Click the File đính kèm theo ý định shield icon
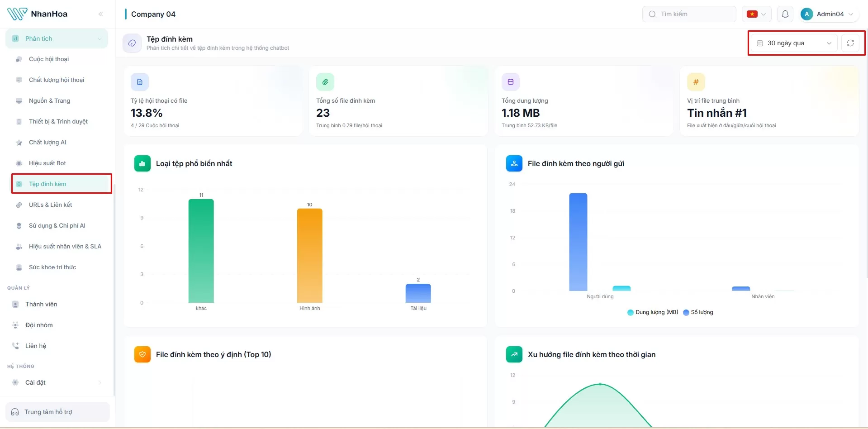 (x=142, y=354)
